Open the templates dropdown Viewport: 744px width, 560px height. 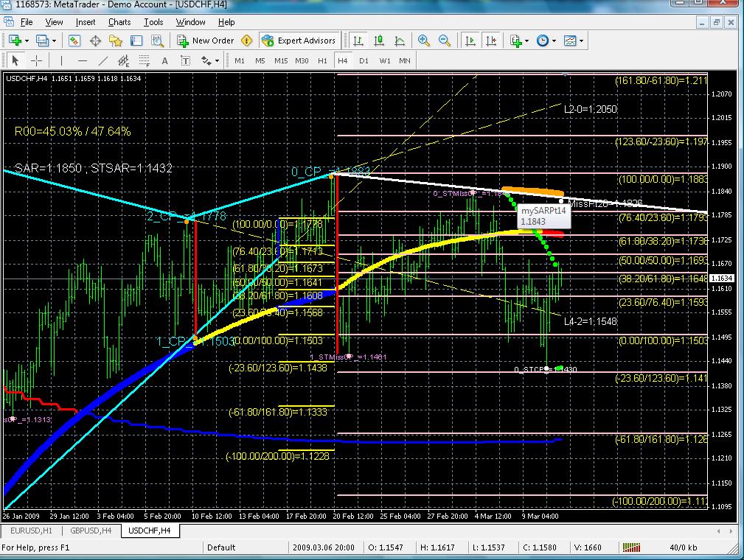tap(583, 41)
